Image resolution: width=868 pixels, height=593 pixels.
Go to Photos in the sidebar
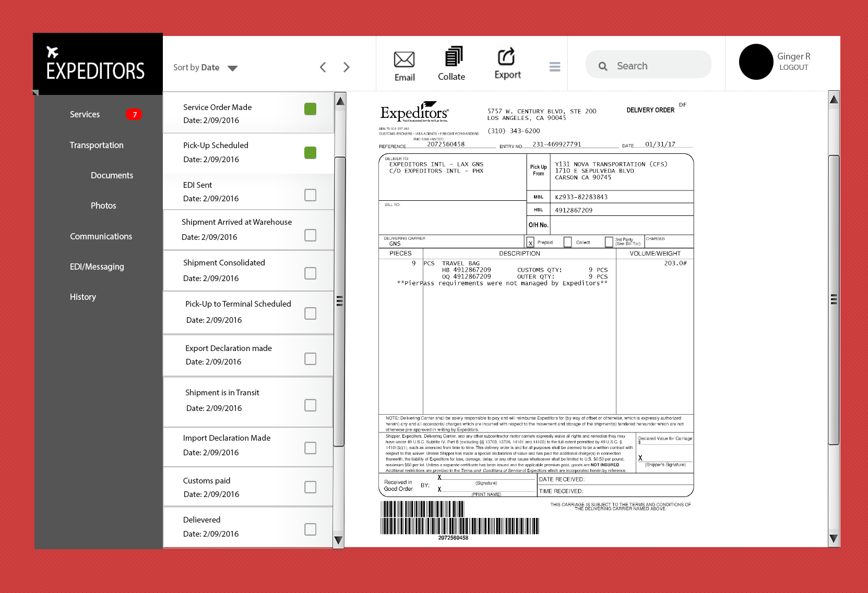[103, 206]
